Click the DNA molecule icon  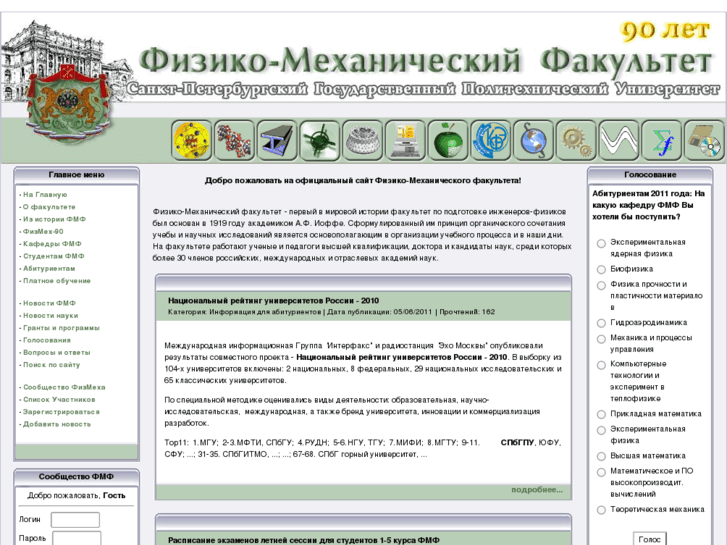point(234,140)
